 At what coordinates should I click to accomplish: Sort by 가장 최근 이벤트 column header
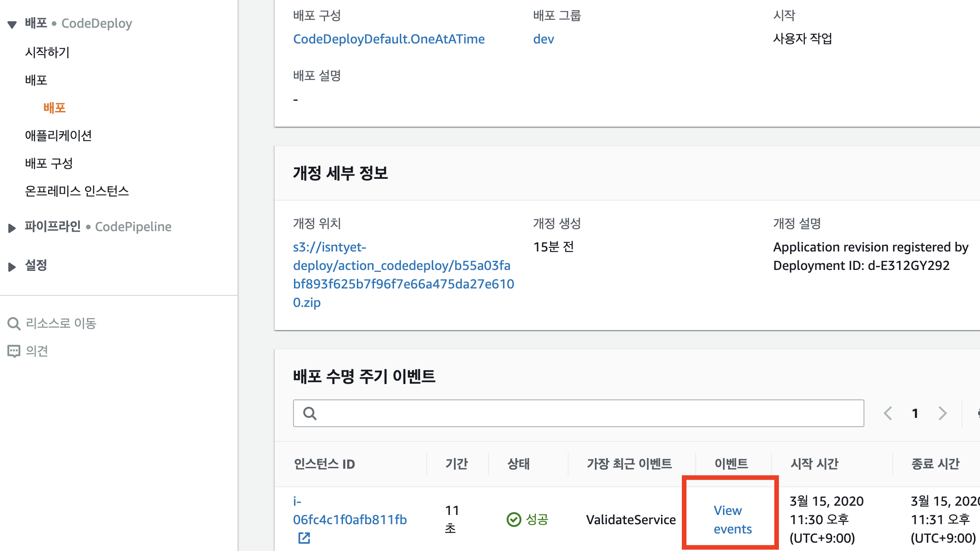click(629, 464)
